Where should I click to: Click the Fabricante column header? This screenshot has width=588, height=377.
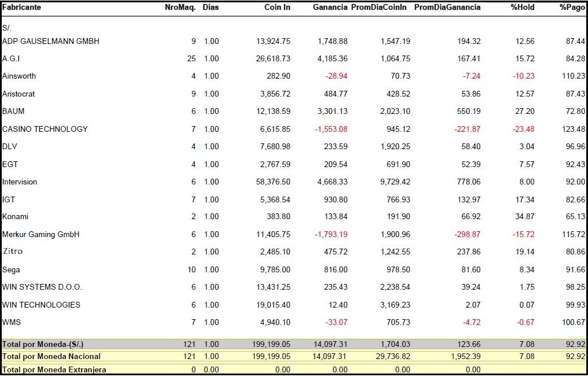[21, 7]
